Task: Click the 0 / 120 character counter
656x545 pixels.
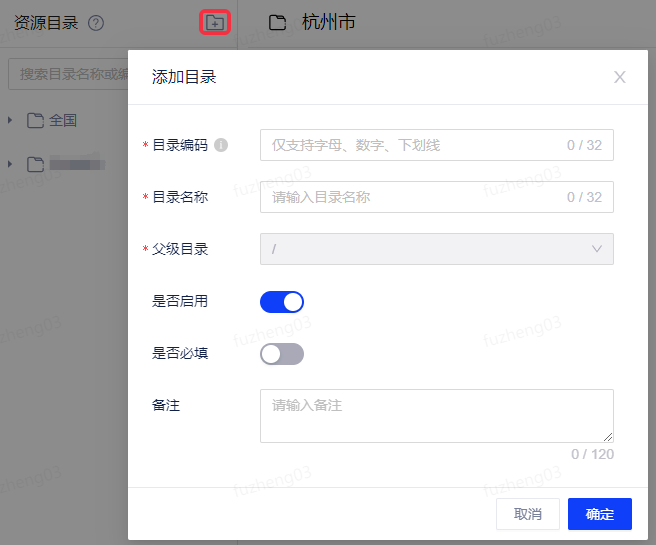Action: pos(592,454)
